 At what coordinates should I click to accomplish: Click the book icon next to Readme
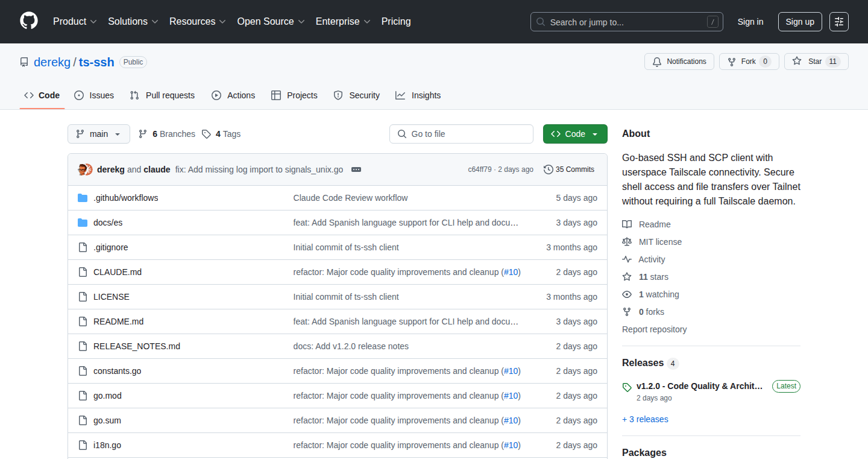click(627, 224)
